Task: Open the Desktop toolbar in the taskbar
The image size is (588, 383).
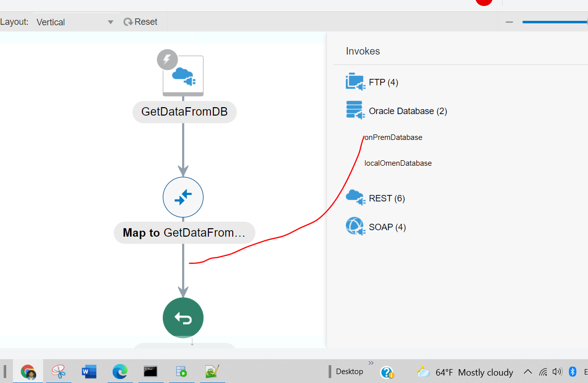Action: (x=349, y=372)
